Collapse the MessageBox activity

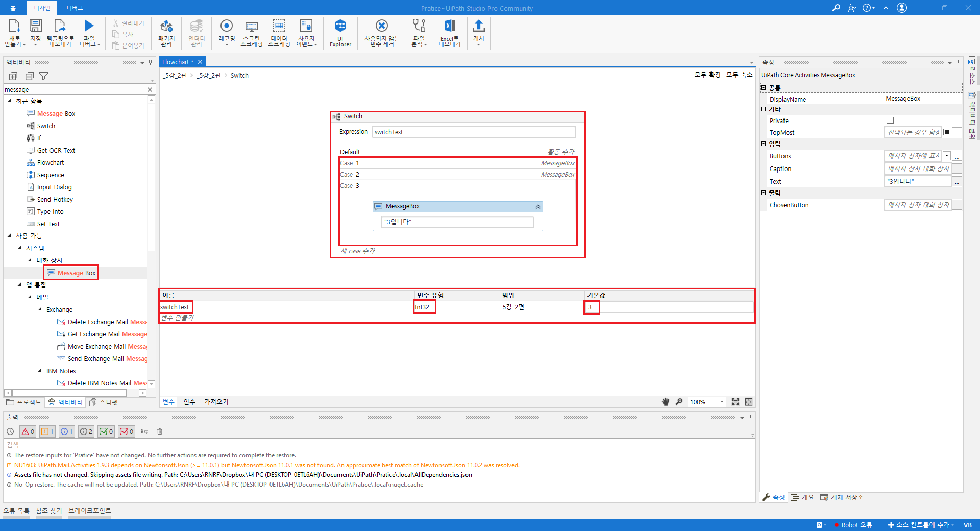point(537,207)
